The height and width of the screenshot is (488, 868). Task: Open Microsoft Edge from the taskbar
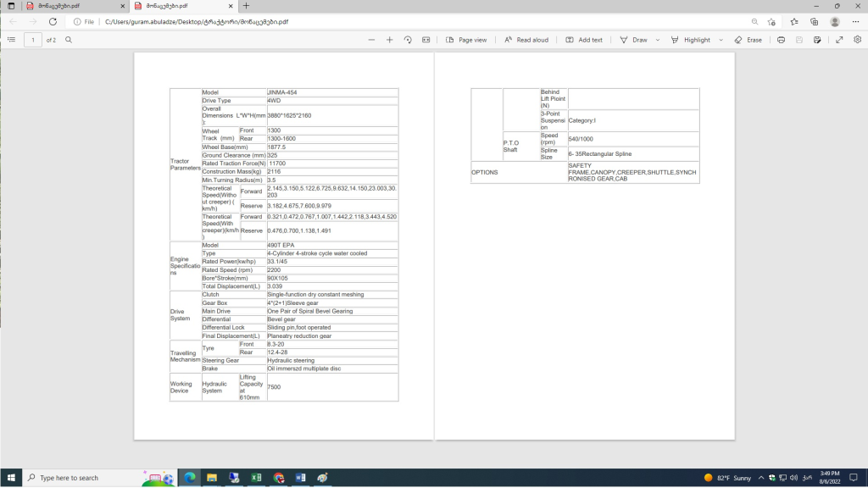[x=189, y=478]
